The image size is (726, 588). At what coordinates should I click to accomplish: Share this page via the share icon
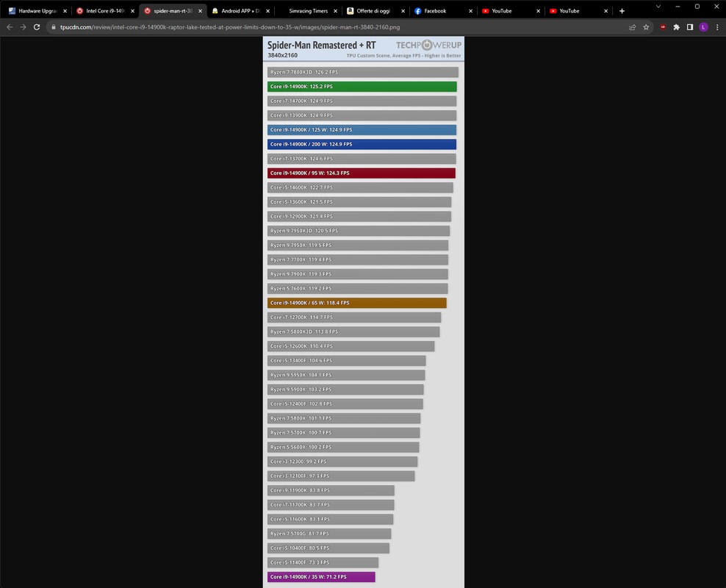pyautogui.click(x=633, y=27)
